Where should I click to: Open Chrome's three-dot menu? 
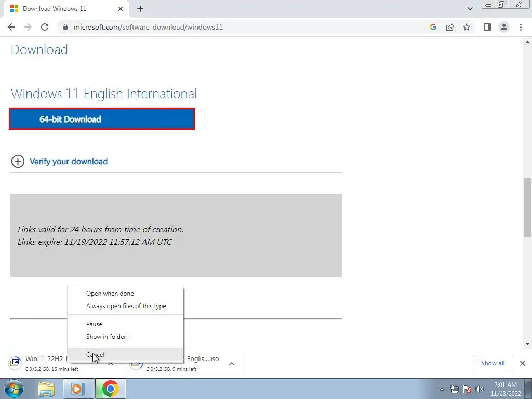point(521,27)
